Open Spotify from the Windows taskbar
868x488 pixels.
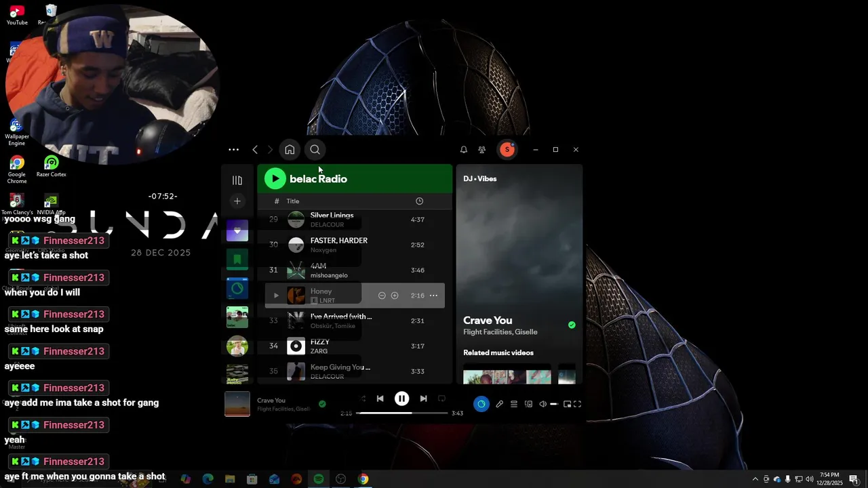pos(319,479)
